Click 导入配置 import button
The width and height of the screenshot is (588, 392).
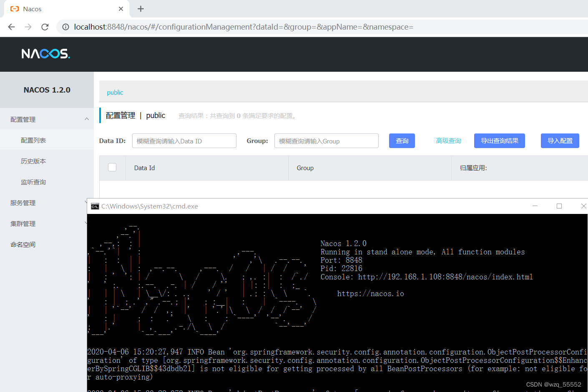560,141
